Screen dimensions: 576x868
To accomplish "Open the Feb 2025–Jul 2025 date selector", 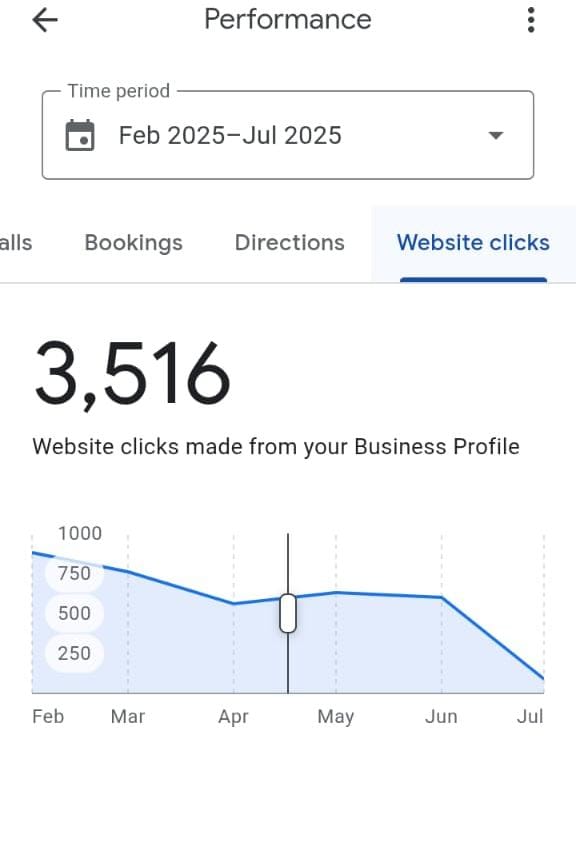I will [x=288, y=135].
